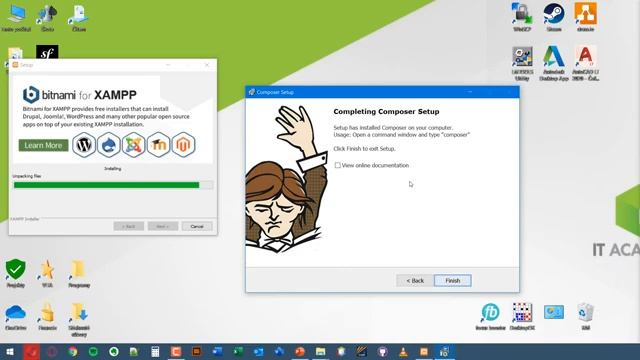
Task: Select the downloads folder desktop shortcut
Action: pos(79,320)
